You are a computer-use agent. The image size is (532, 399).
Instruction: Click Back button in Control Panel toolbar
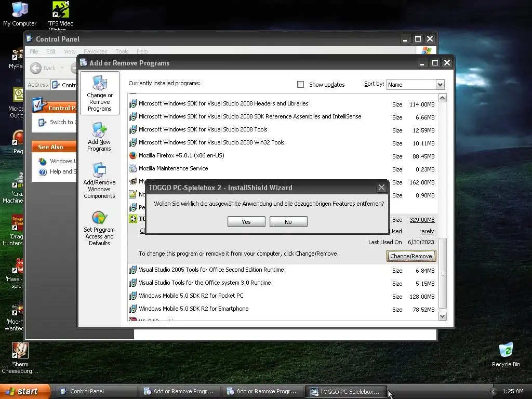[x=43, y=68]
